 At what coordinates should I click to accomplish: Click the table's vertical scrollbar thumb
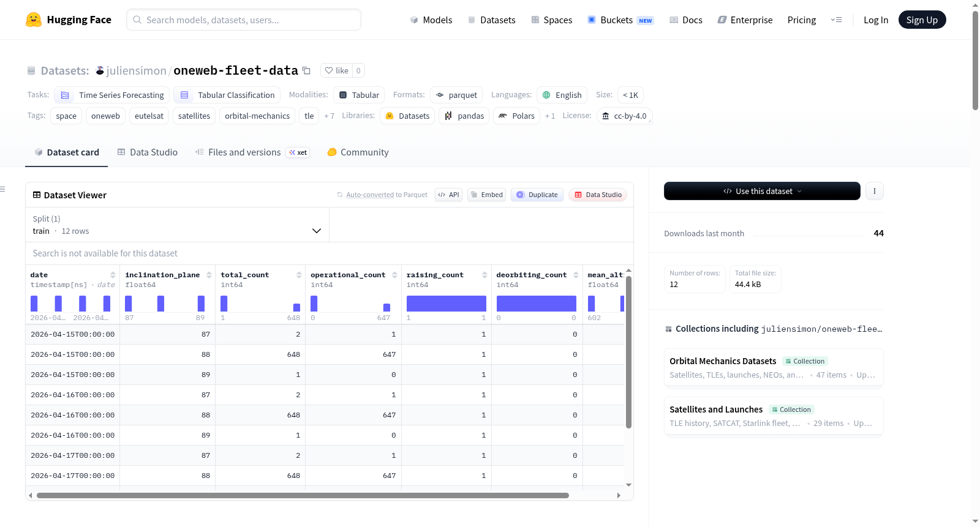click(628, 352)
